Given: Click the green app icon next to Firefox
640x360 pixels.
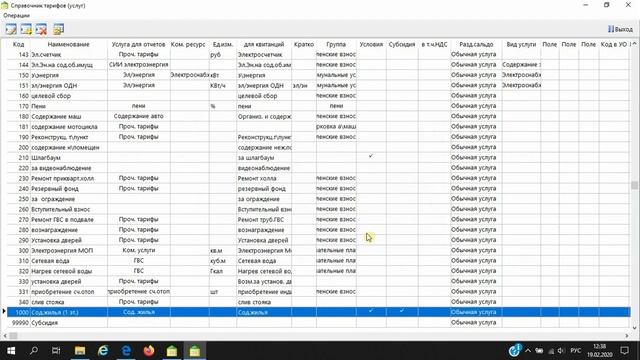Looking at the screenshot, I should pyautogui.click(x=172, y=351).
